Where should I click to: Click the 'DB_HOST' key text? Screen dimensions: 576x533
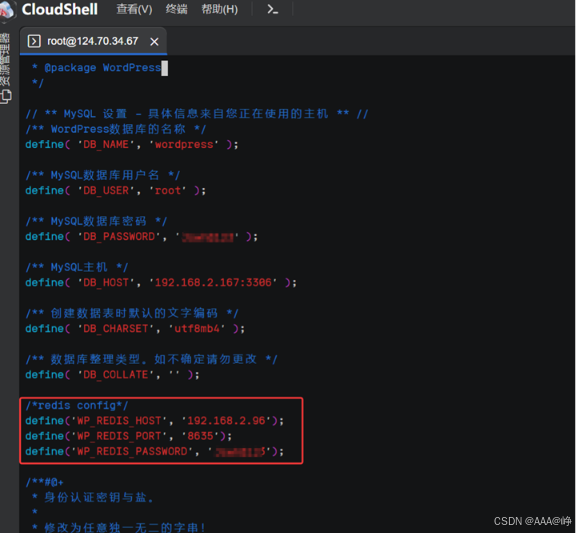[x=106, y=282]
